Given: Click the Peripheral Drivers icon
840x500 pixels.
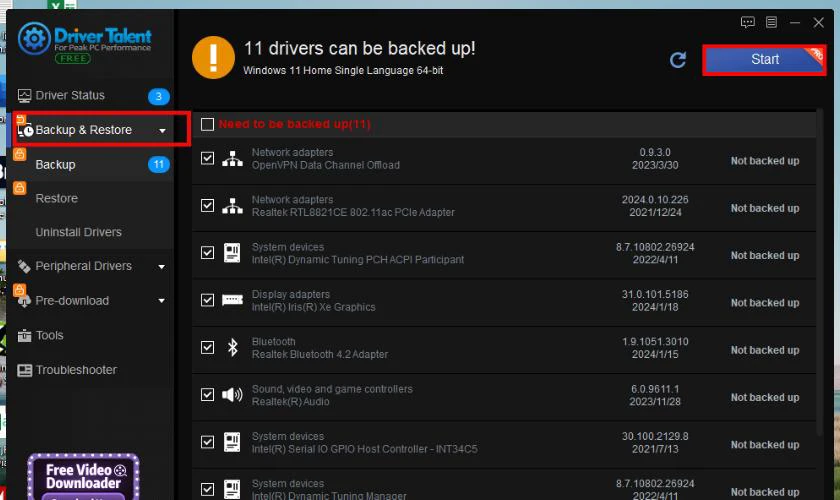Looking at the screenshot, I should [24, 266].
